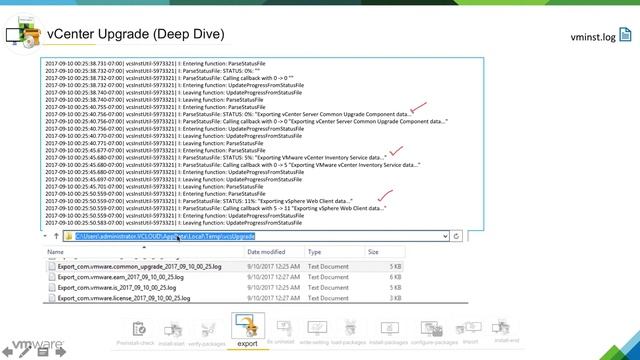Click the 'export' label under stage icon
This screenshot has width=640, height=360.
click(247, 344)
